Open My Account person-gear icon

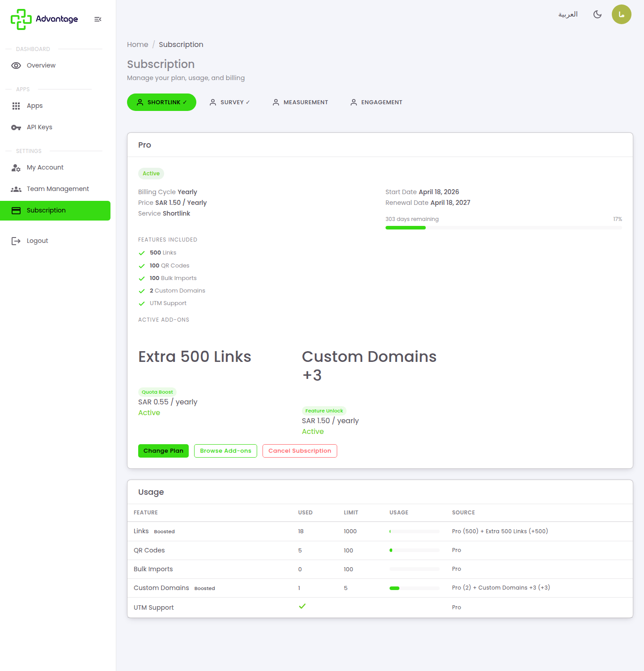[x=16, y=168]
